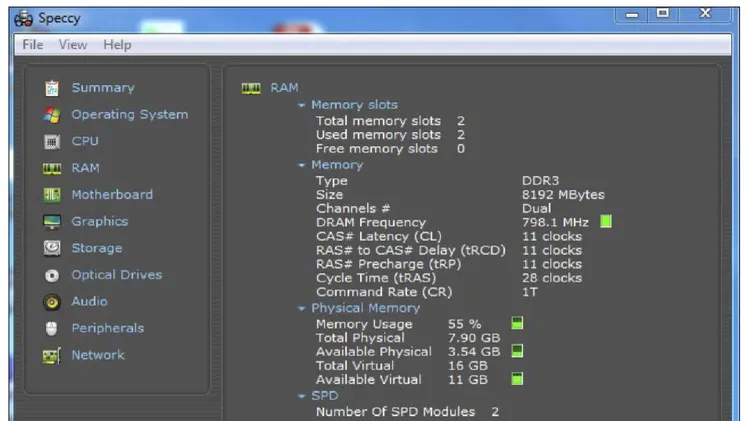Click the Number Of SPD Modules row
The width and height of the screenshot is (750, 421).
(x=408, y=411)
